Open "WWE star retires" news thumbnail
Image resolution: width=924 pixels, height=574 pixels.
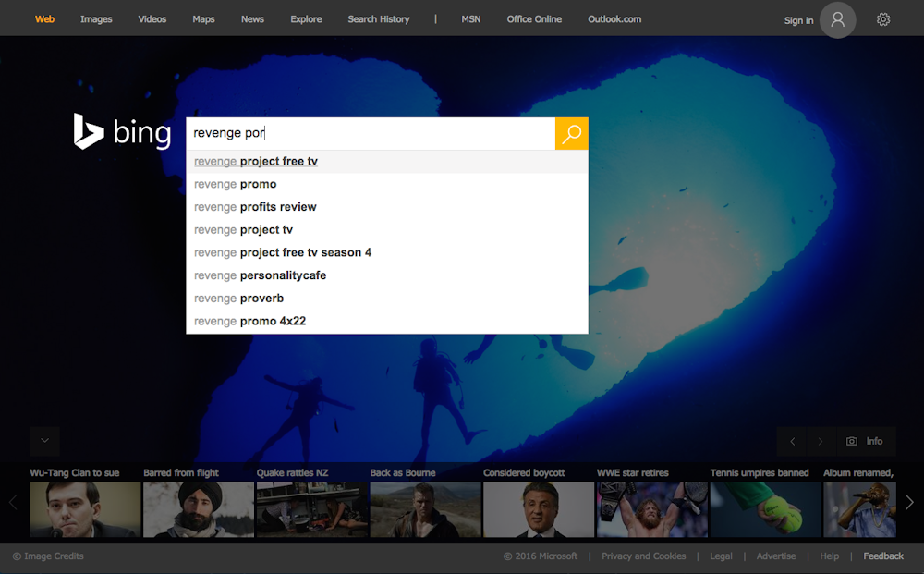click(x=651, y=509)
